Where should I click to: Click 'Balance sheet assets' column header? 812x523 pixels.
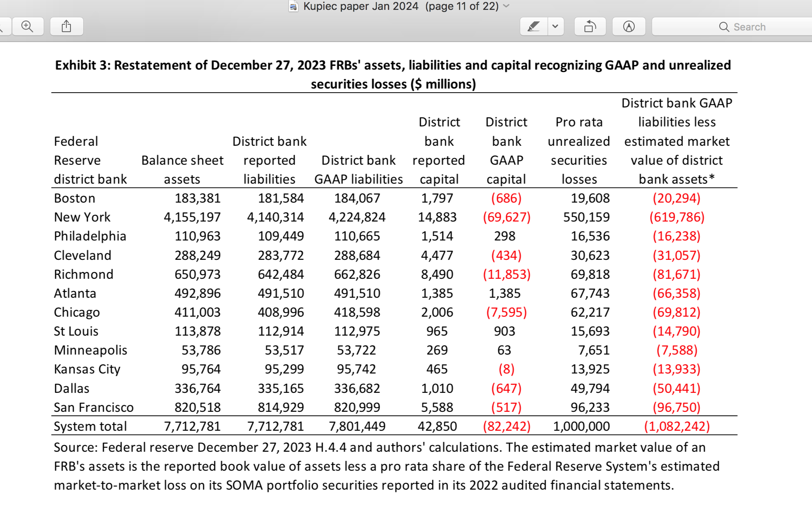tap(182, 170)
